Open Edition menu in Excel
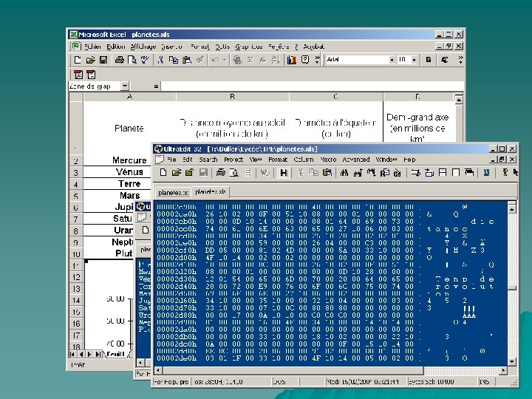 pyautogui.click(x=116, y=47)
